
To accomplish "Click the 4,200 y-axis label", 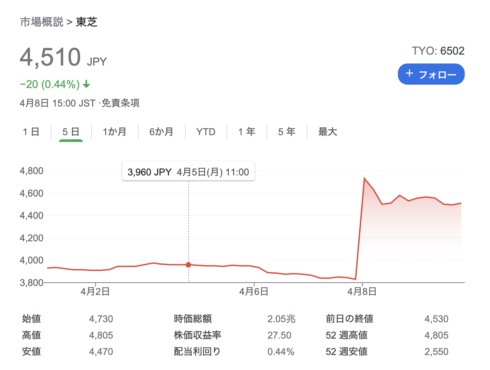I will tap(31, 238).
